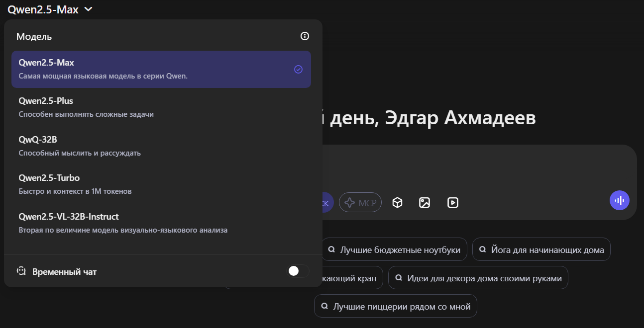
Task: Click the model info circle icon
Action: tap(305, 36)
